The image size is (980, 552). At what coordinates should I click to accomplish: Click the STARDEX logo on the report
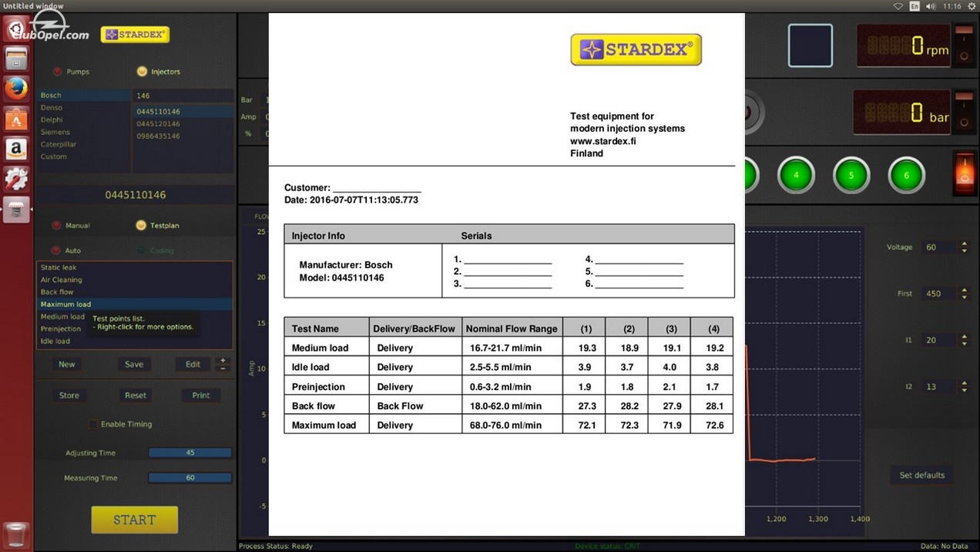[636, 49]
